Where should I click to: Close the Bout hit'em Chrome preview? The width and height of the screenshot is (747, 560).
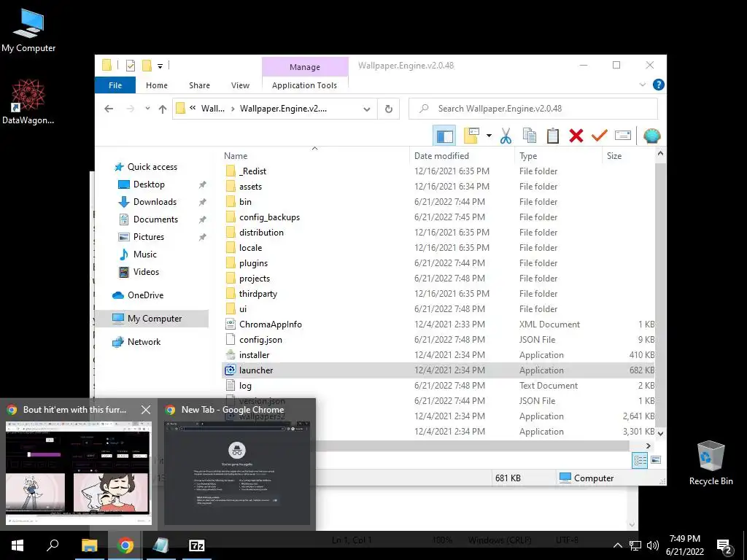(x=146, y=410)
